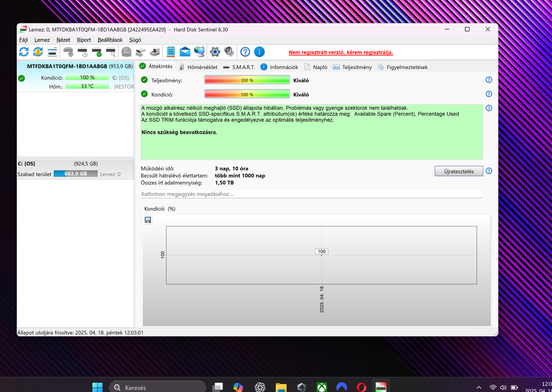Expand the system tray hidden icons chevron
Screen dimensions: 552x392
(479, 388)
